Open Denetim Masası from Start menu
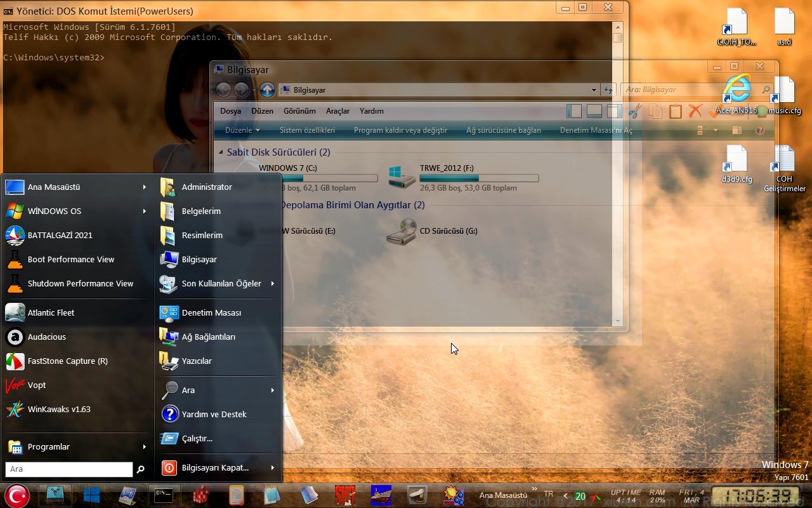812x508 pixels. pyautogui.click(x=218, y=312)
